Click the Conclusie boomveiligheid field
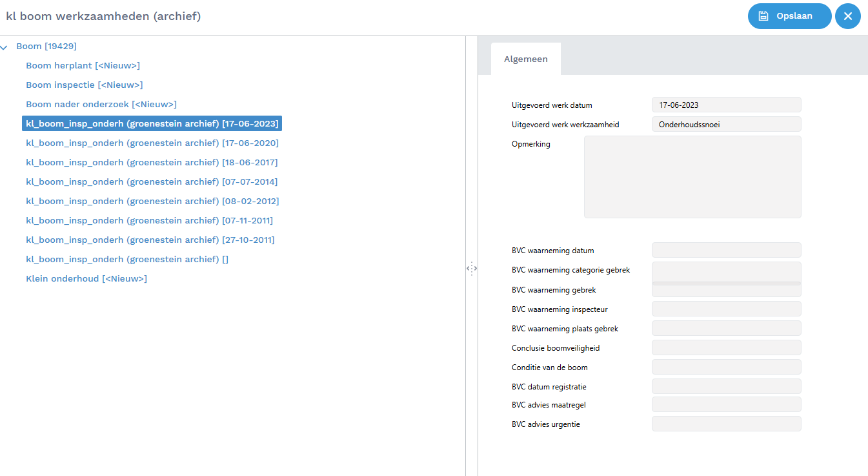The image size is (868, 476). 726,347
